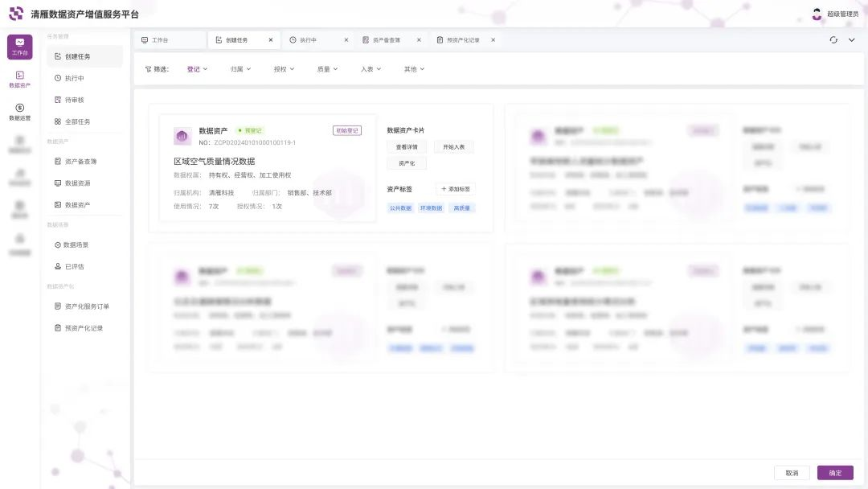Close the 资产备查簿 tab
The width and height of the screenshot is (868, 489).
point(419,39)
